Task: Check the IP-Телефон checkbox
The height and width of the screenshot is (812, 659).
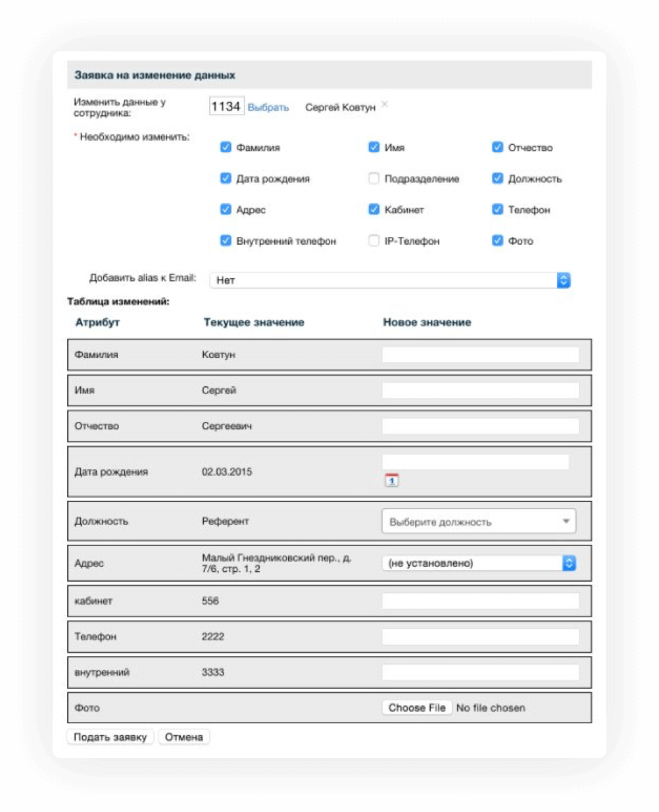Action: (x=374, y=241)
